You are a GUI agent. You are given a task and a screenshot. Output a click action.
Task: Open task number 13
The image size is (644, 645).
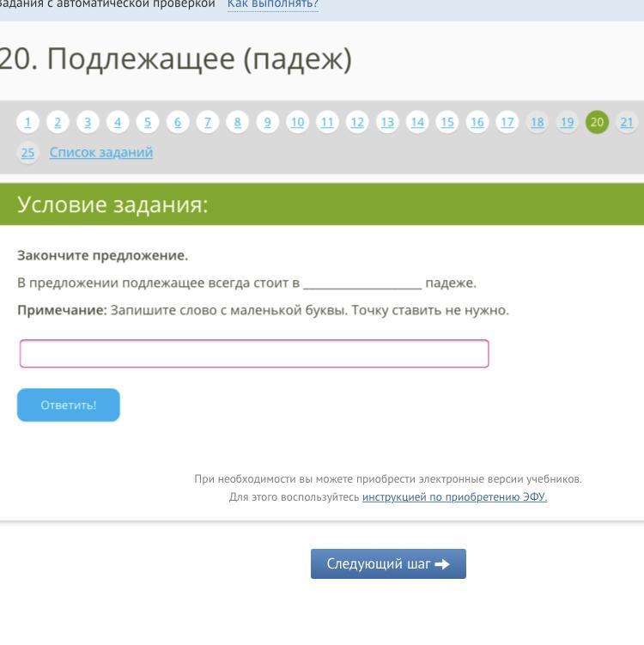387,122
